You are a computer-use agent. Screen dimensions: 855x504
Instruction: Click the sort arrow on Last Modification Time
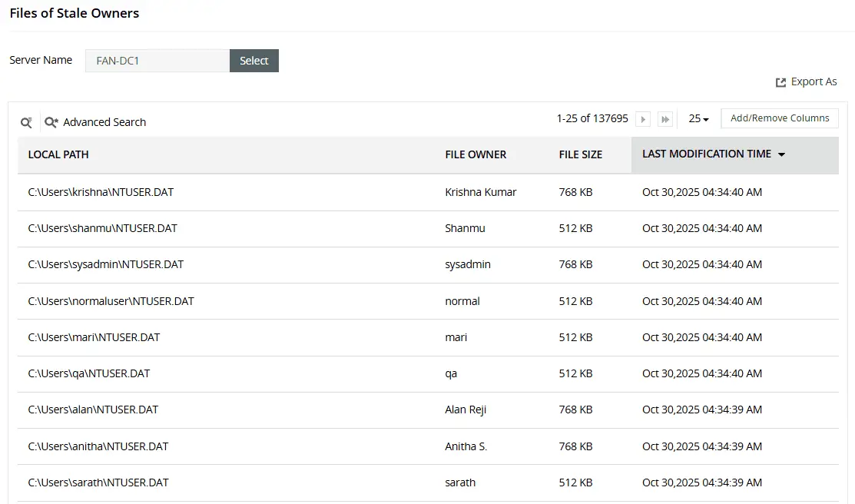[781, 154]
